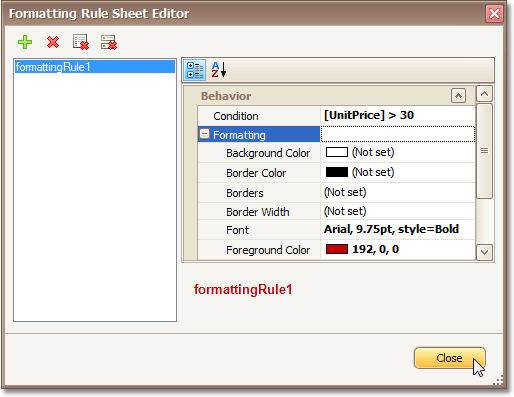Select the Borders property label

click(245, 193)
